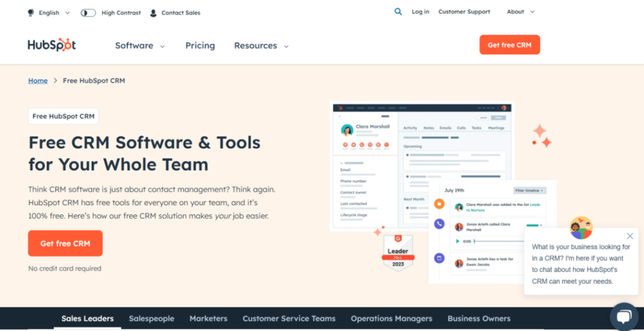Click the Notes tab in CRM preview

tap(428, 128)
